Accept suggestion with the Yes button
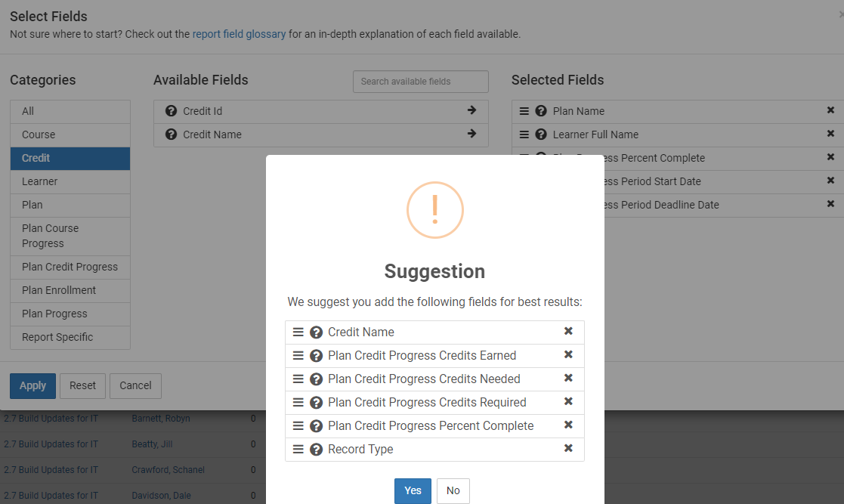 pyautogui.click(x=413, y=490)
